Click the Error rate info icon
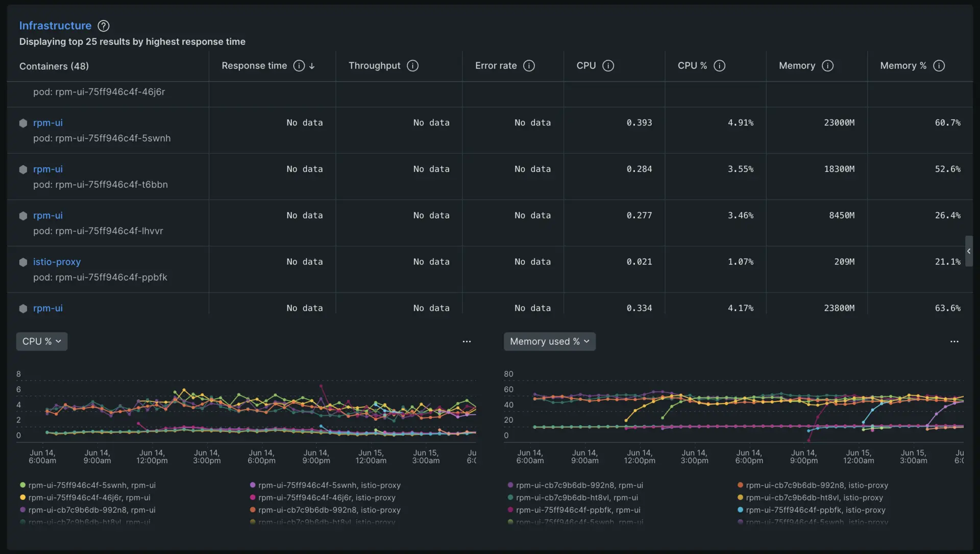Viewport: 980px width, 554px height. point(529,66)
